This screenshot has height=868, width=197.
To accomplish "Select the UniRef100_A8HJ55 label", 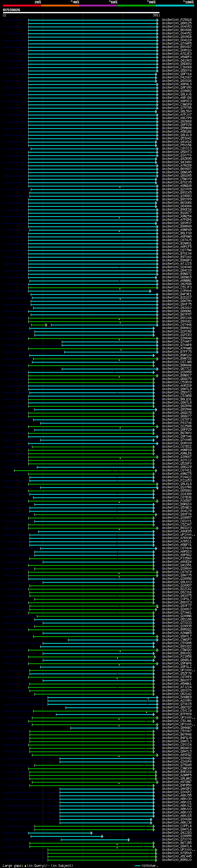I will (177, 796).
